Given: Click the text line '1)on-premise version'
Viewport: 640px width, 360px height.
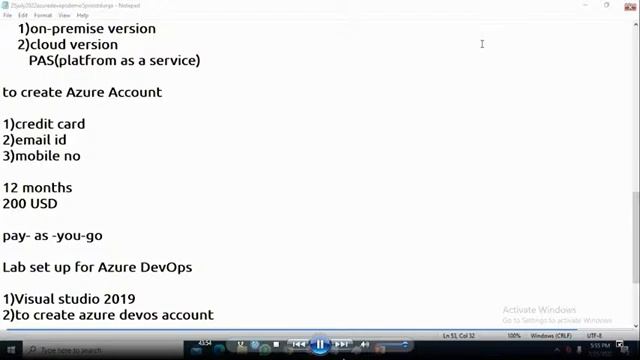Looking at the screenshot, I should tap(87, 29).
